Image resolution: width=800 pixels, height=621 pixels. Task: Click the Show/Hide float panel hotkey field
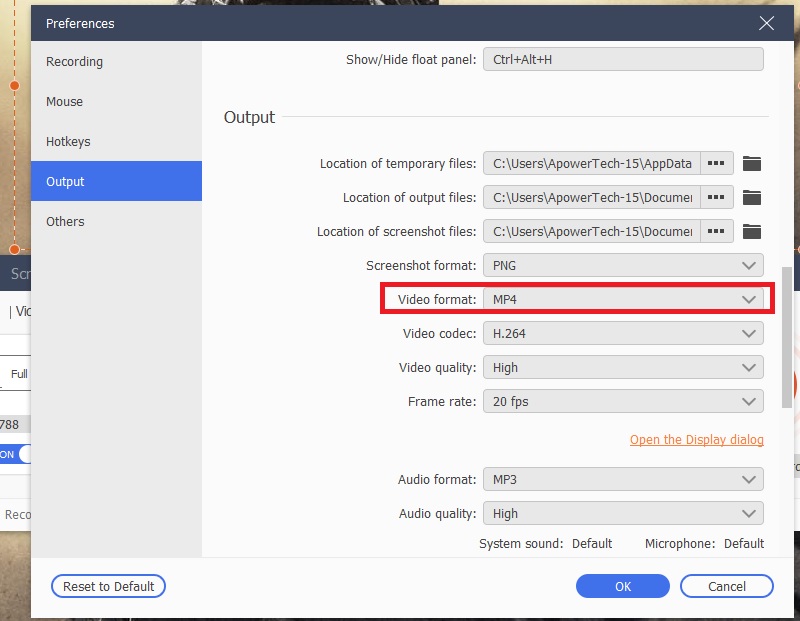pos(623,60)
